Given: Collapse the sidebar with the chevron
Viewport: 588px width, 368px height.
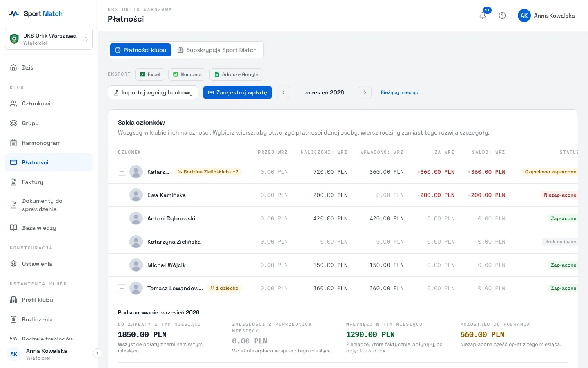Looking at the screenshot, I should [97, 353].
